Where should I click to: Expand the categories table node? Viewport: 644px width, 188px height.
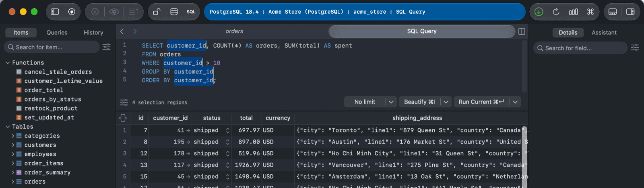pos(13,136)
